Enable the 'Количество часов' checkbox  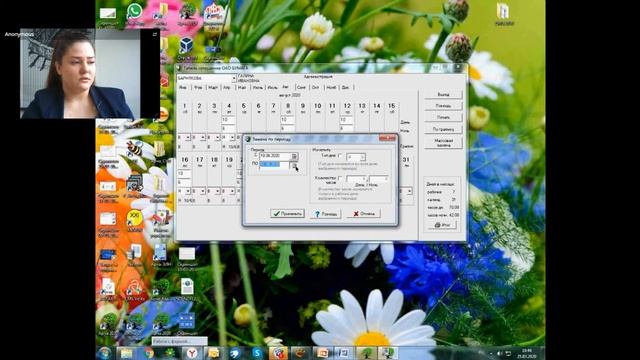(340, 178)
